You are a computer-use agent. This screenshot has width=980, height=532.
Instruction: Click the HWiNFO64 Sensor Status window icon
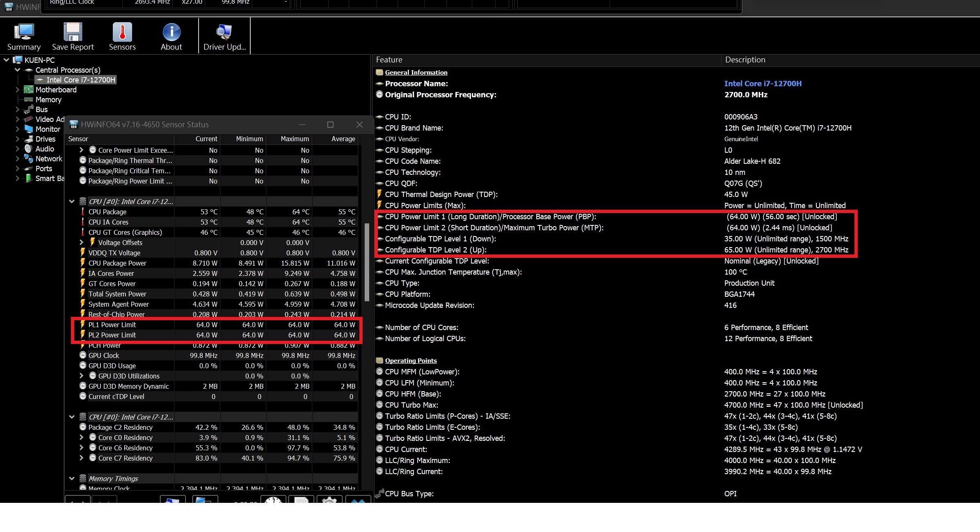(74, 124)
